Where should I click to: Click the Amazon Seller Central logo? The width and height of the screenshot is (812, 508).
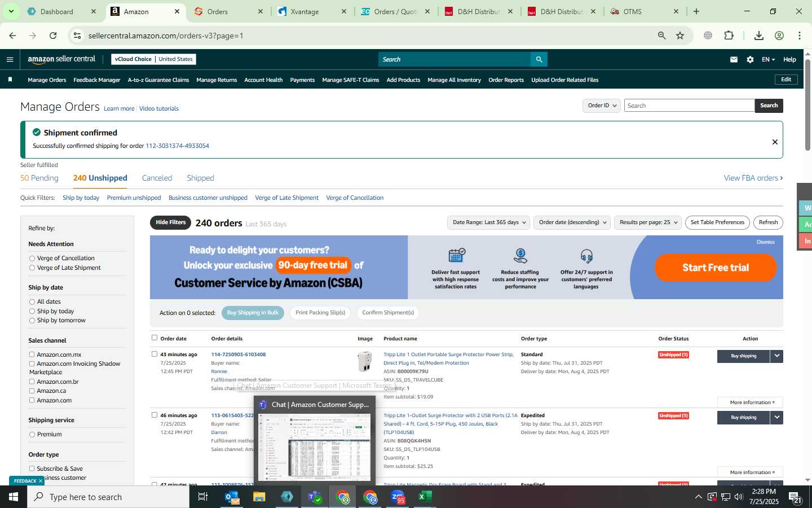coord(61,59)
